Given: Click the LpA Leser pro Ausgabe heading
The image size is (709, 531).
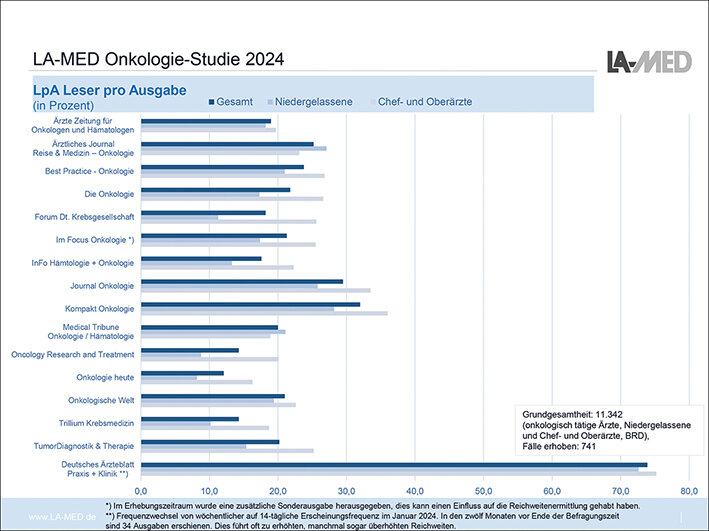Looking at the screenshot, I should click(109, 91).
